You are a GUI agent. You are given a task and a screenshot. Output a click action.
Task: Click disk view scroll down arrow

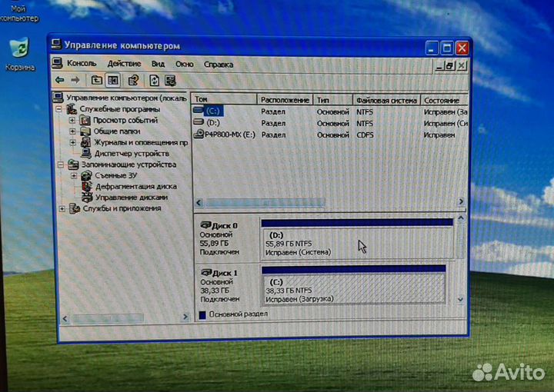click(x=460, y=300)
